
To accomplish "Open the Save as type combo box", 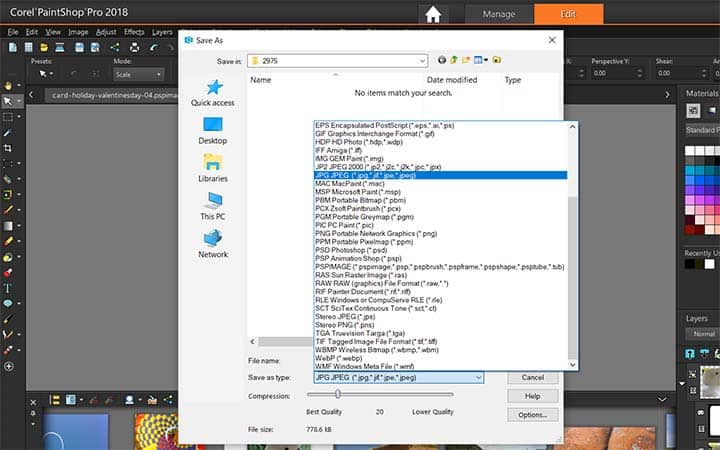I will click(x=399, y=377).
